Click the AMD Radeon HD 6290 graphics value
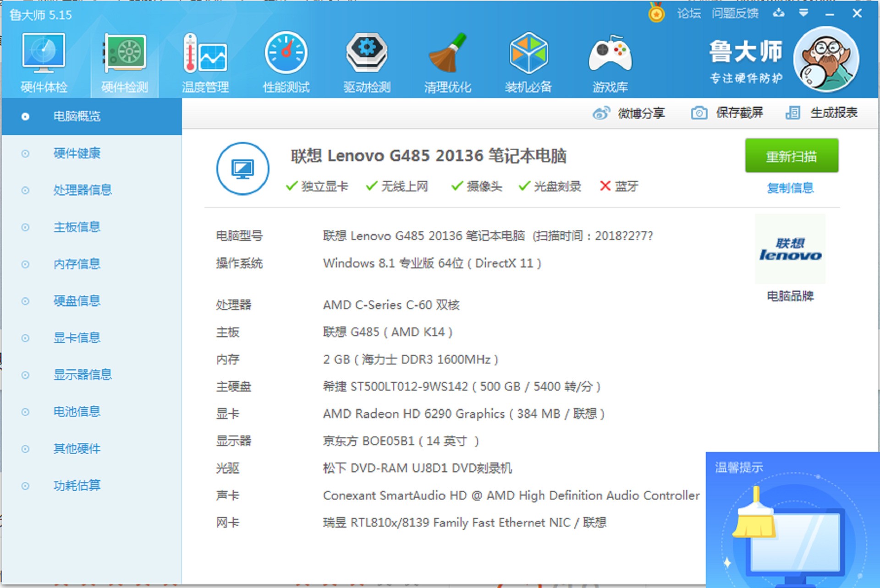This screenshot has height=588, width=880. pyautogui.click(x=463, y=414)
